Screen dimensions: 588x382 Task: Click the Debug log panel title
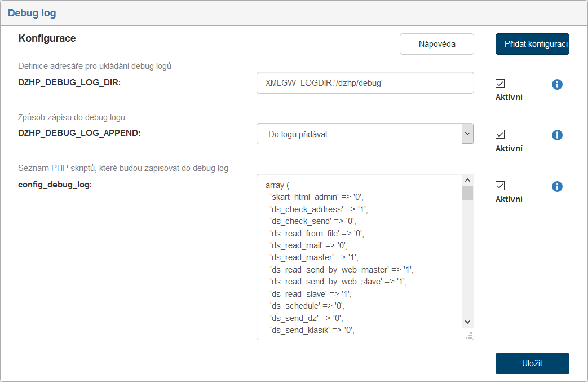pos(32,13)
